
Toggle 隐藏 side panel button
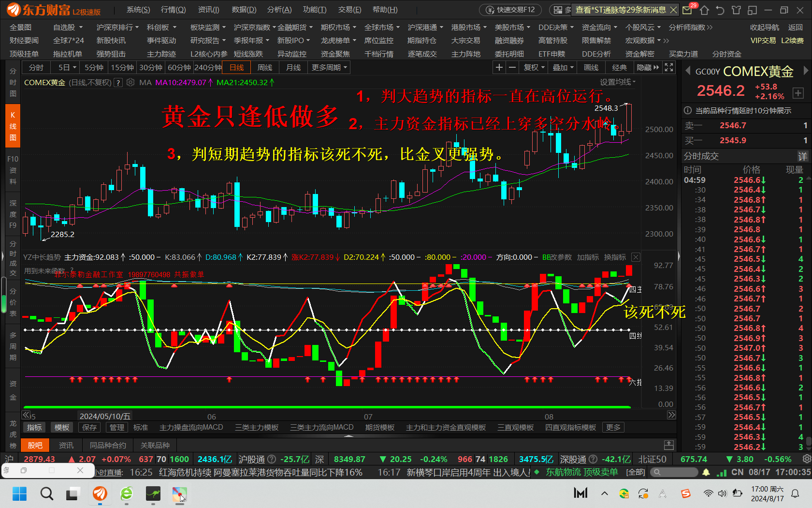pos(648,68)
